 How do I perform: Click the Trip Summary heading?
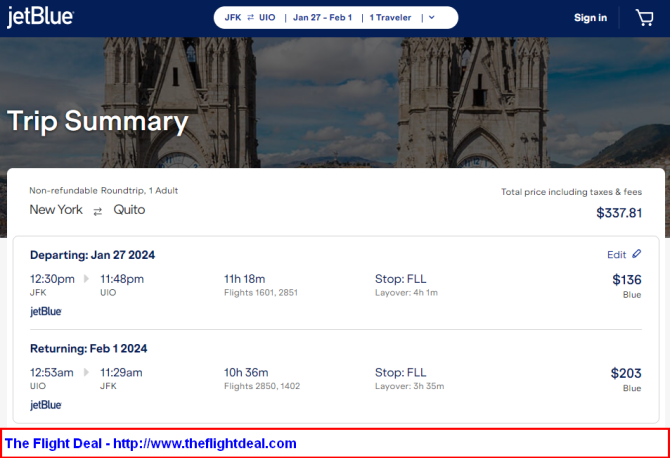[98, 121]
